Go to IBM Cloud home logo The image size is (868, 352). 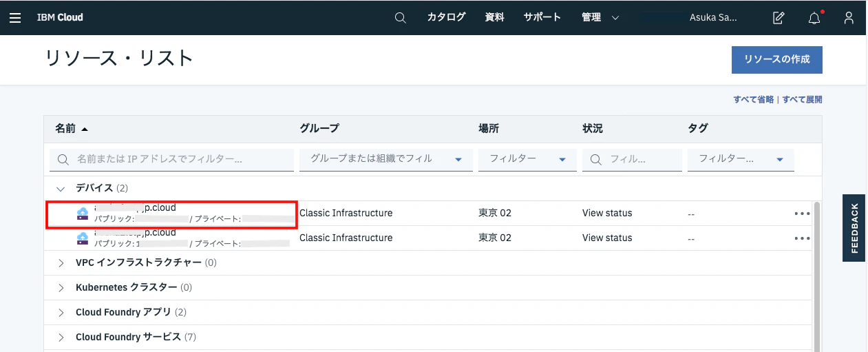(60, 17)
